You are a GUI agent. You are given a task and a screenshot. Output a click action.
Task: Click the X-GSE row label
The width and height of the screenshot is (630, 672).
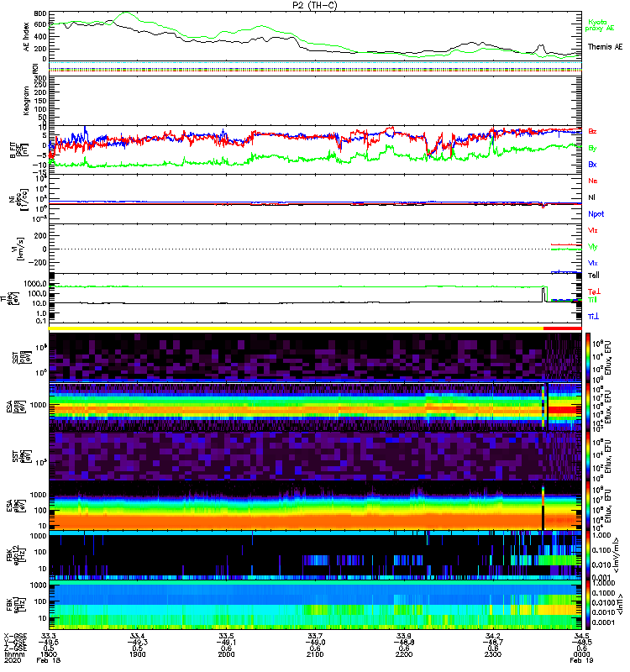point(14,636)
